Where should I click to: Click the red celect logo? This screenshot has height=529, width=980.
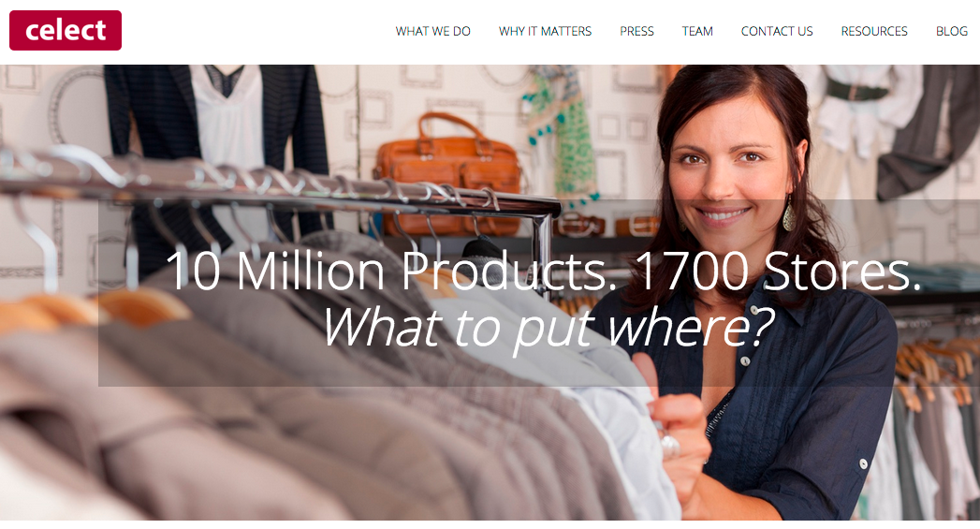pos(66,30)
